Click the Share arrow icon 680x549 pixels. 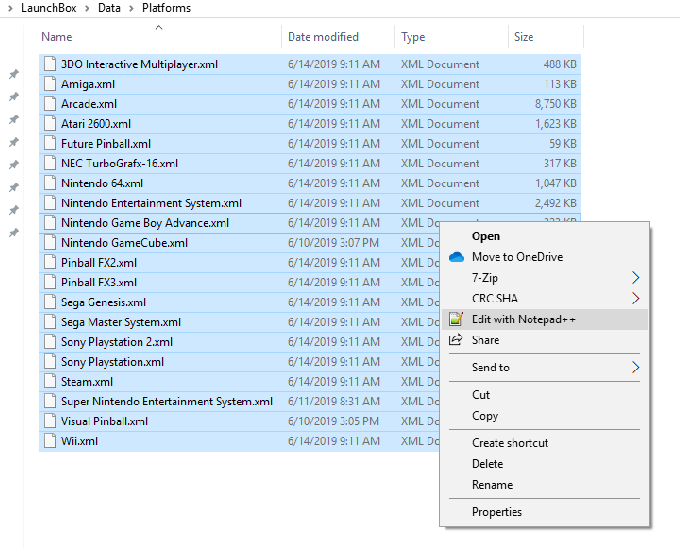[455, 340]
